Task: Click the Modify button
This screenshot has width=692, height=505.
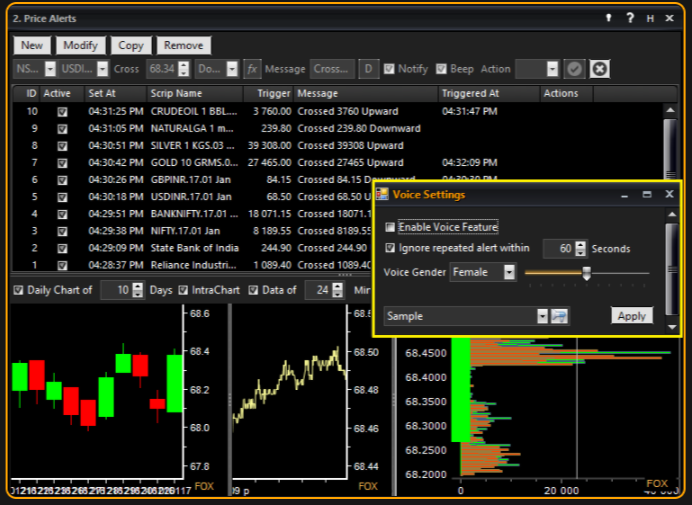Action: pyautogui.click(x=80, y=45)
